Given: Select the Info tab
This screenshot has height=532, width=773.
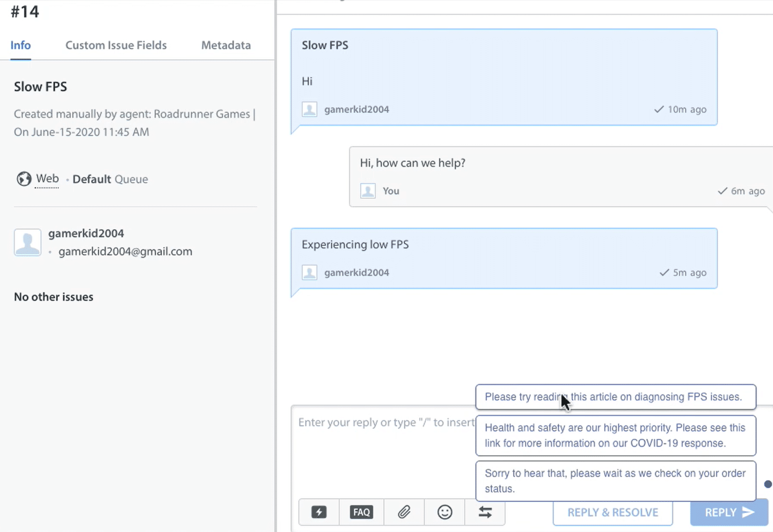Looking at the screenshot, I should tap(20, 45).
